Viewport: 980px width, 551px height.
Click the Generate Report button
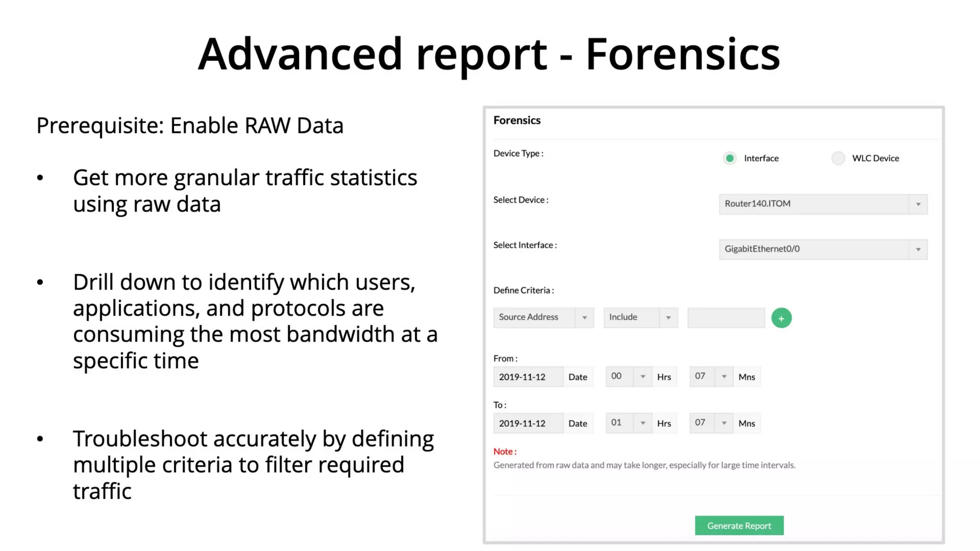[x=739, y=526]
